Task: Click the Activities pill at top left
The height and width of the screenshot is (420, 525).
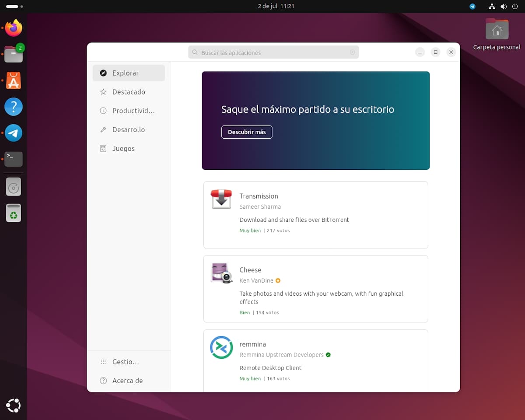Action: coord(14,7)
